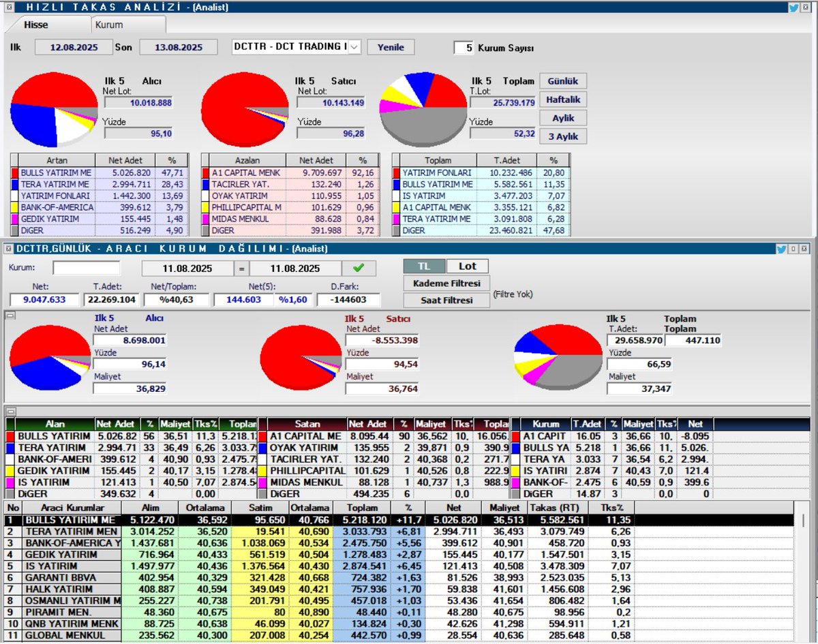Sort bottom table by Satim column header
Image resolution: width=818 pixels, height=644 pixels.
tap(259, 508)
